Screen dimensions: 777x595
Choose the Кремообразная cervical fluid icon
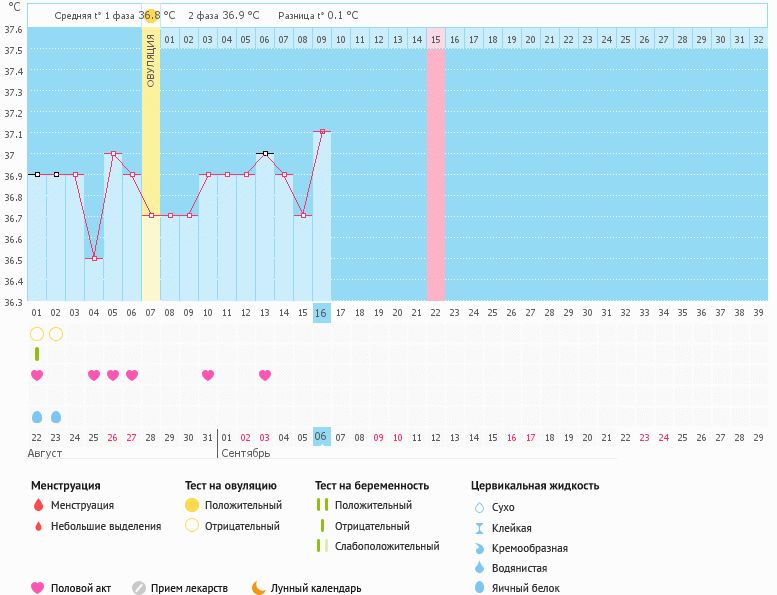coord(479,548)
